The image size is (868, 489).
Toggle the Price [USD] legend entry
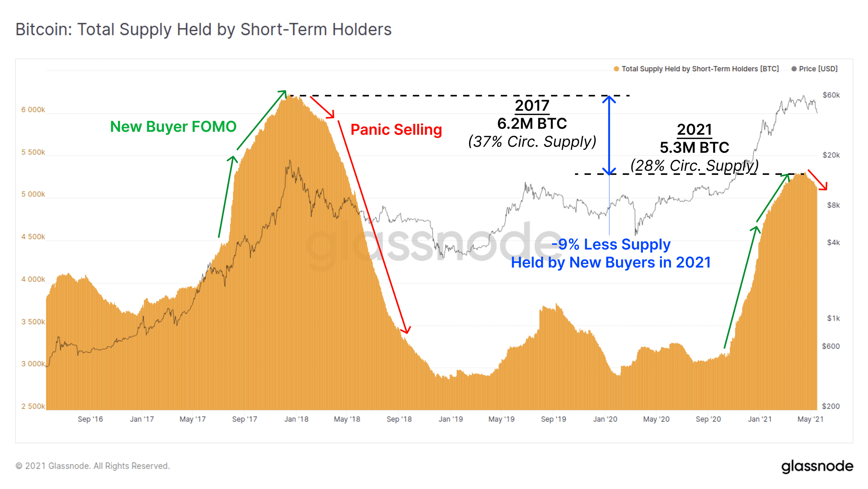point(814,69)
